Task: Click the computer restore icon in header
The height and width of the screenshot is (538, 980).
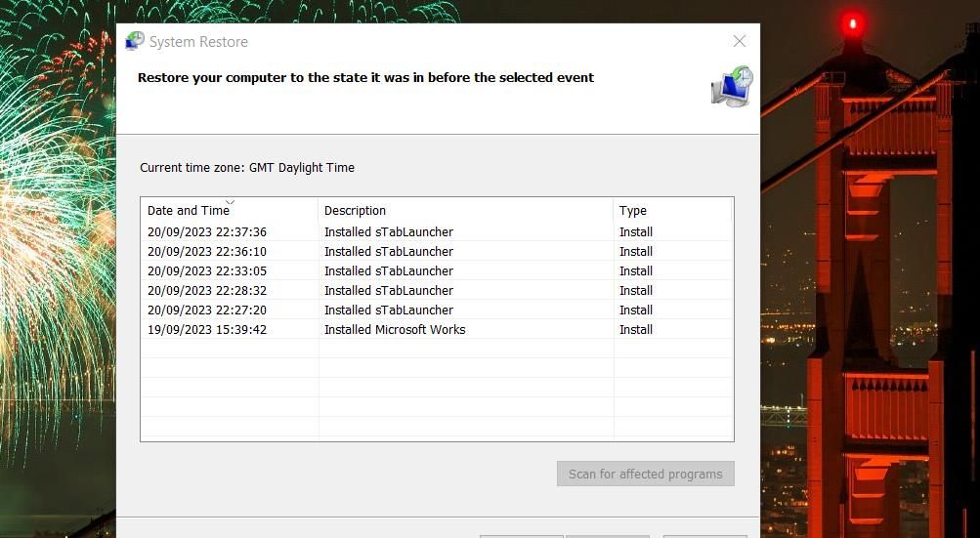Action: (x=732, y=86)
